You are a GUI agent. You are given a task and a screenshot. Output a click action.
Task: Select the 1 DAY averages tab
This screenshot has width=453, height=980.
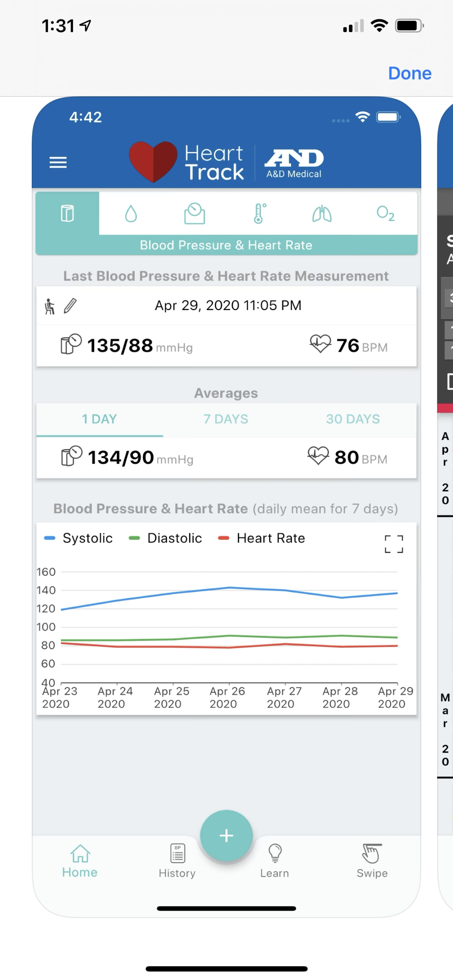coord(100,419)
